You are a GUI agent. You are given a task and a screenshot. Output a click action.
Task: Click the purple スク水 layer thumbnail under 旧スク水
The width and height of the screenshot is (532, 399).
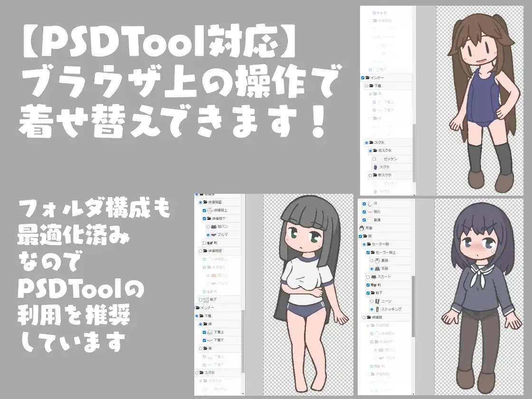[x=376, y=167]
